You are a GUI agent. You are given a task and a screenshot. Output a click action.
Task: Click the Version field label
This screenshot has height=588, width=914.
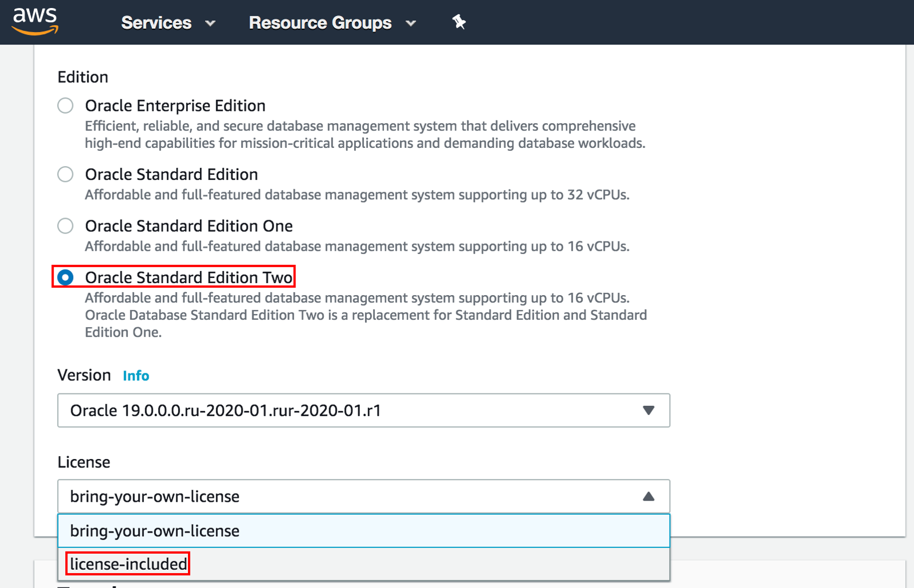84,375
